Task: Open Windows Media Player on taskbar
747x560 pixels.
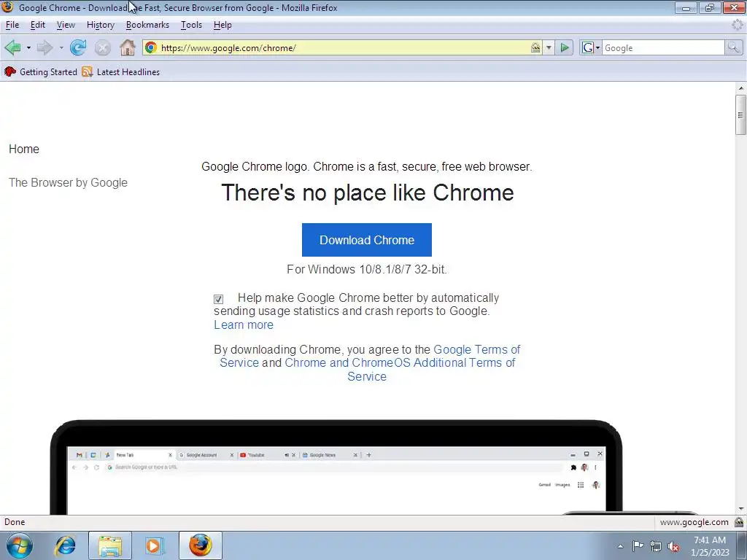Action: (155, 545)
